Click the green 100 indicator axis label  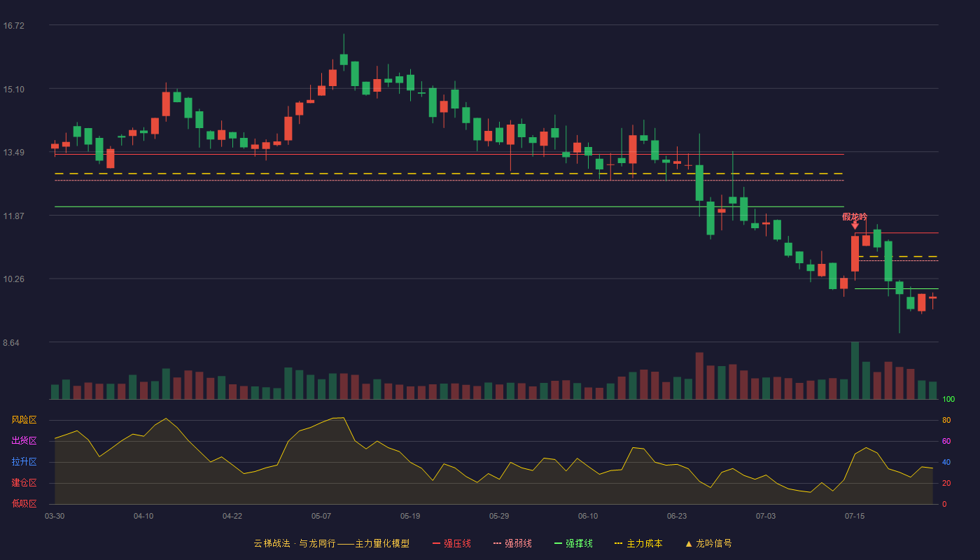[x=948, y=400]
